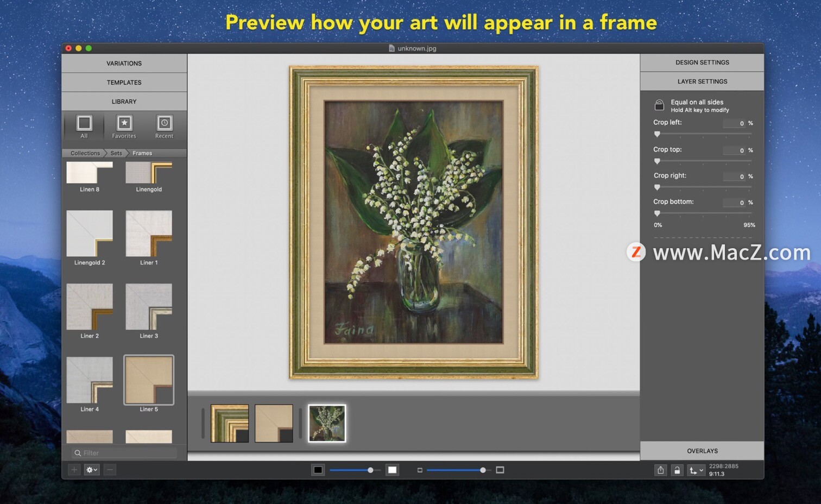Click the black background swatch
This screenshot has width=821, height=504.
coord(318,470)
